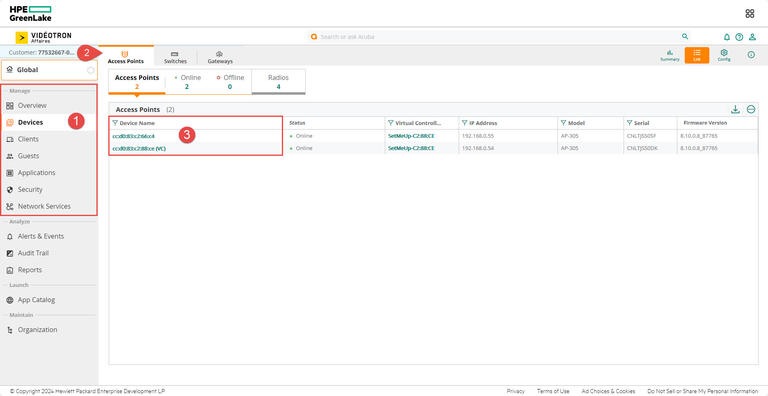The height and width of the screenshot is (396, 768).
Task: Open device link ending 88:ce (VC)
Action: tap(139, 148)
